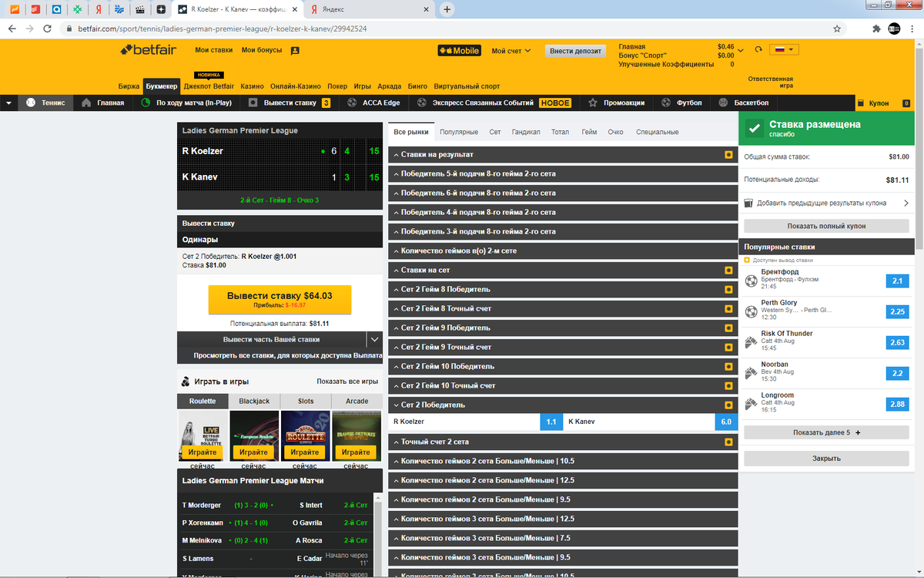
Task: Click cash-out icon on Ставки на сет row
Action: coord(728,271)
